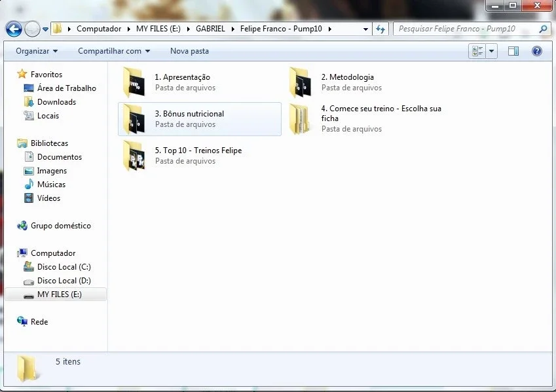The width and height of the screenshot is (556, 392).
Task: Expand the view options dropdown arrow
Action: tap(491, 51)
